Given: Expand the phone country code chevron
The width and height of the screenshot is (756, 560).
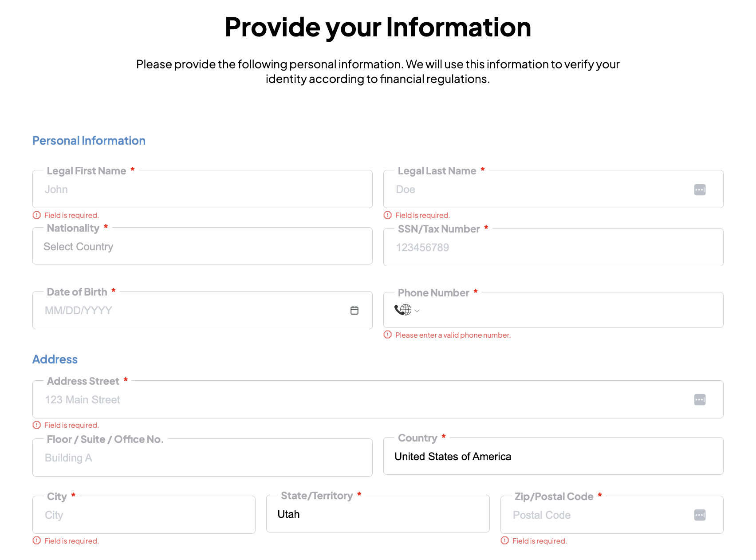Looking at the screenshot, I should pyautogui.click(x=417, y=311).
